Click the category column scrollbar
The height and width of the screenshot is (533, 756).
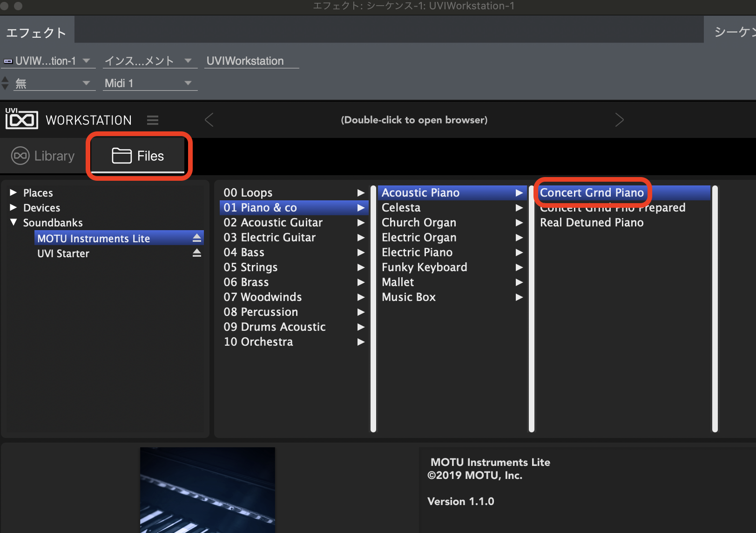pyautogui.click(x=531, y=309)
